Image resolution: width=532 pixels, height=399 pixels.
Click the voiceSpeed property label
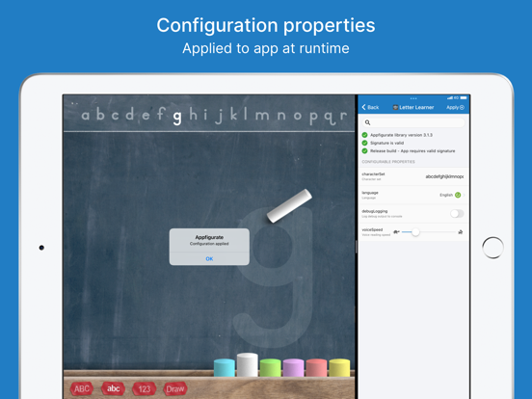click(372, 229)
